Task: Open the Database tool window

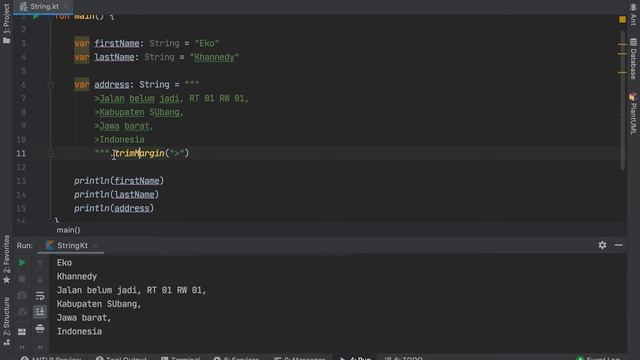Action: (x=633, y=59)
